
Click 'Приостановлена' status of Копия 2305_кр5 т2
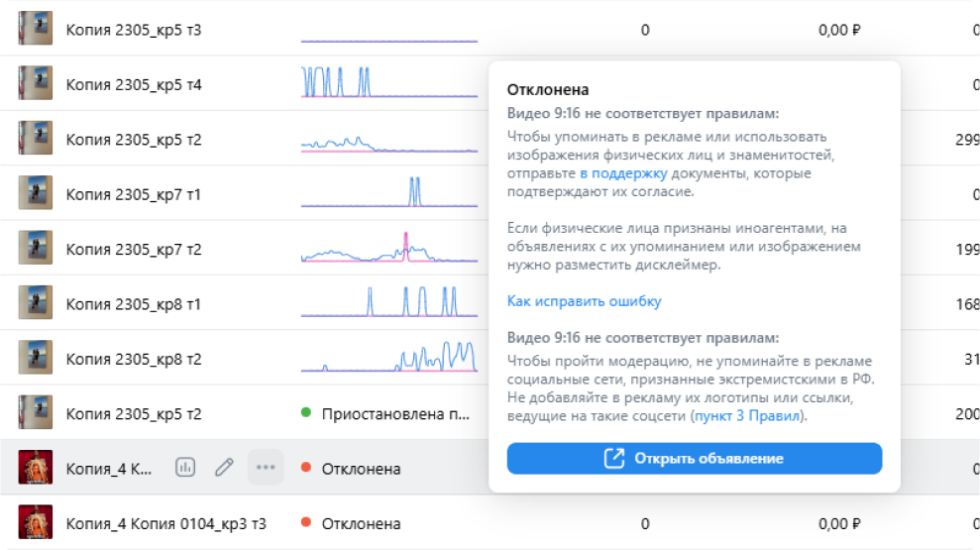coord(395,414)
